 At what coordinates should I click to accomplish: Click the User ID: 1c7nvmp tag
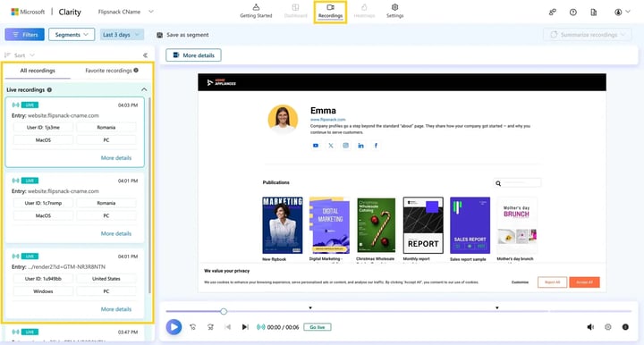pyautogui.click(x=43, y=203)
